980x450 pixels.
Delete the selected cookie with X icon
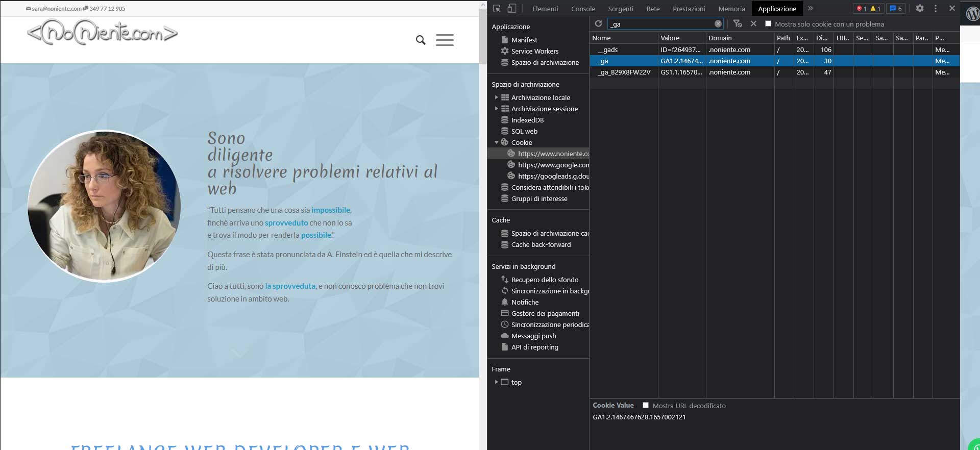(x=753, y=24)
